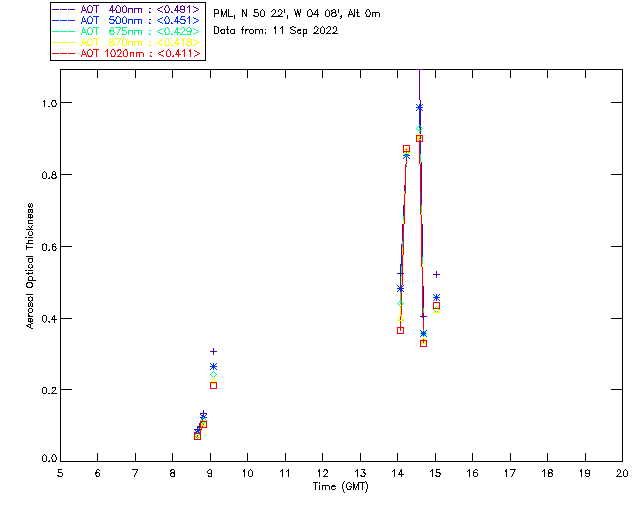Click the red square marker just below 0.4 after hour 14
Image resolution: width=640 pixels, height=512 pixels.
pyautogui.click(x=400, y=330)
